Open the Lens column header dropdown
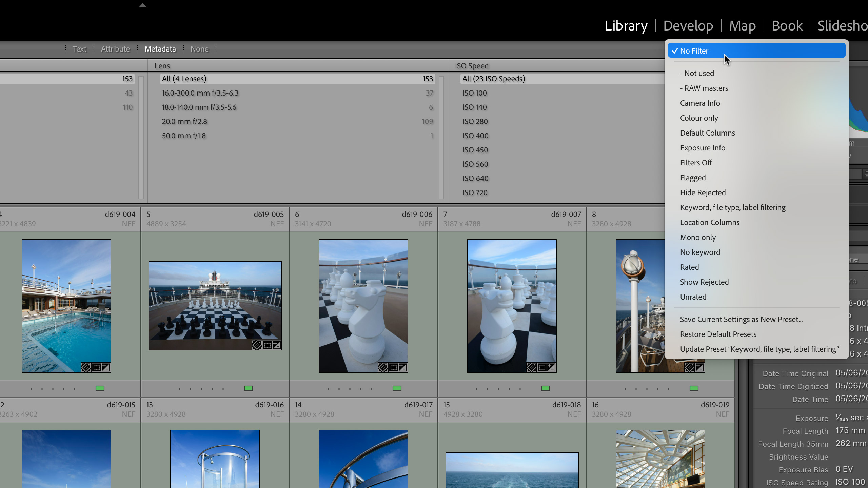This screenshot has width=868, height=488. [x=162, y=66]
